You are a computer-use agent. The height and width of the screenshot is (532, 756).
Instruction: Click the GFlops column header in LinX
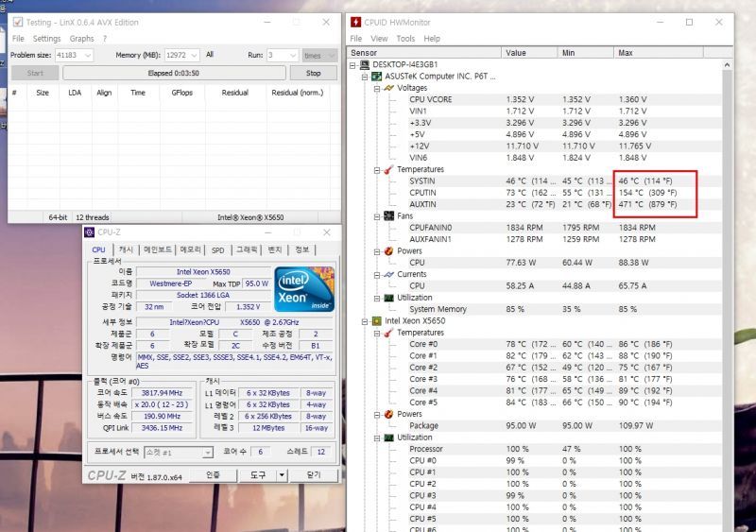tap(181, 93)
